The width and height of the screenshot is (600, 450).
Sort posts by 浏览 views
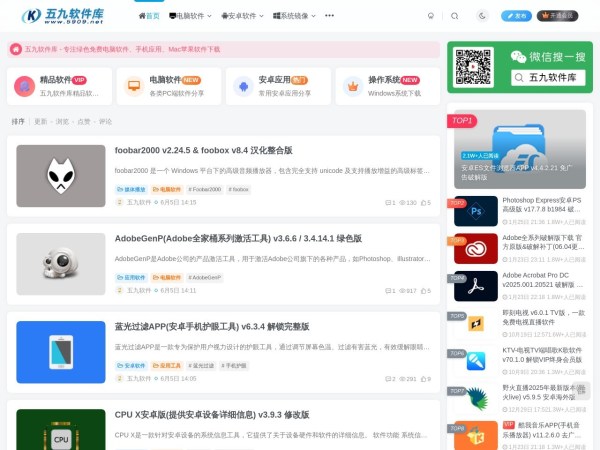pyautogui.click(x=62, y=121)
